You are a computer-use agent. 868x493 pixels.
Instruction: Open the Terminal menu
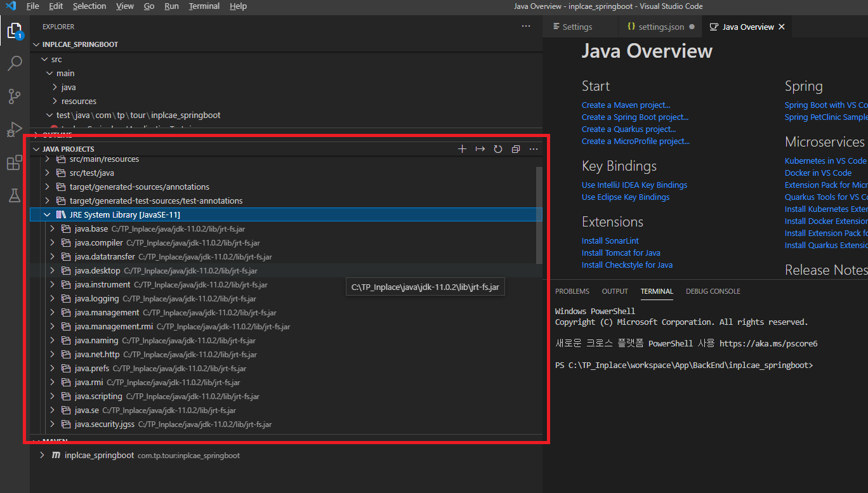pyautogui.click(x=204, y=6)
